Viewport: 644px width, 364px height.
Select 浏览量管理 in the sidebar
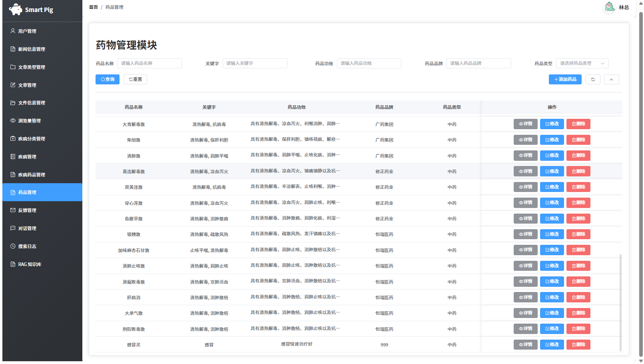tap(42, 120)
